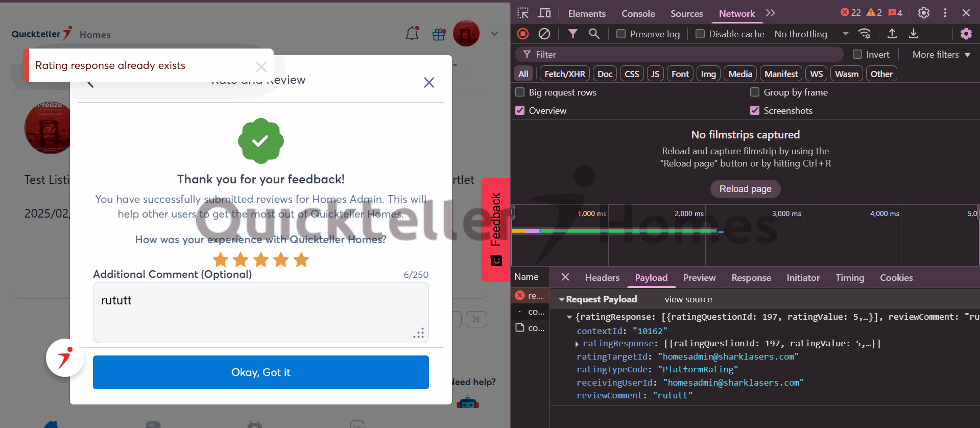
Task: Click the export HAR download icon
Action: [x=914, y=34]
